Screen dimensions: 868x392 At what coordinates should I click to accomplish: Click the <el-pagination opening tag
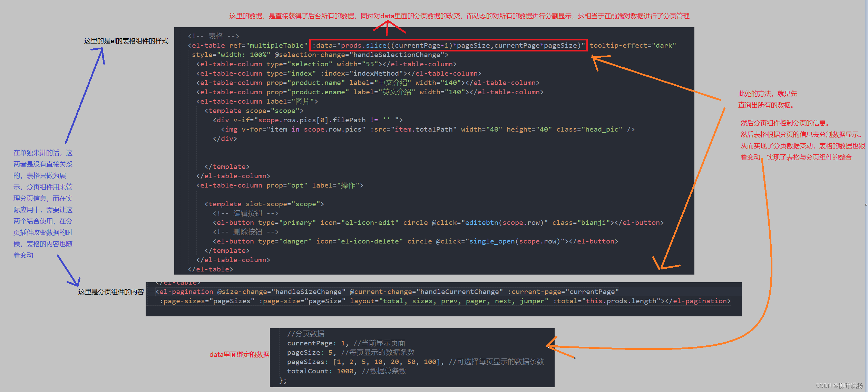tap(184, 291)
